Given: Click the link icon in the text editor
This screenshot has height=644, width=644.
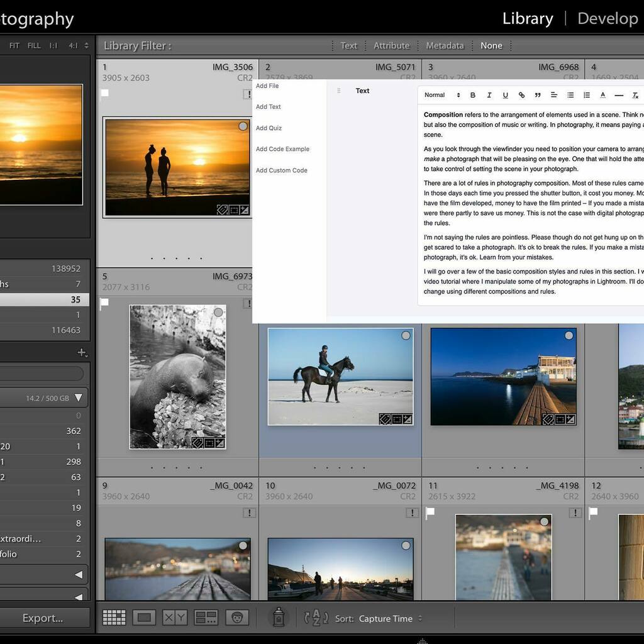Looking at the screenshot, I should (521, 95).
